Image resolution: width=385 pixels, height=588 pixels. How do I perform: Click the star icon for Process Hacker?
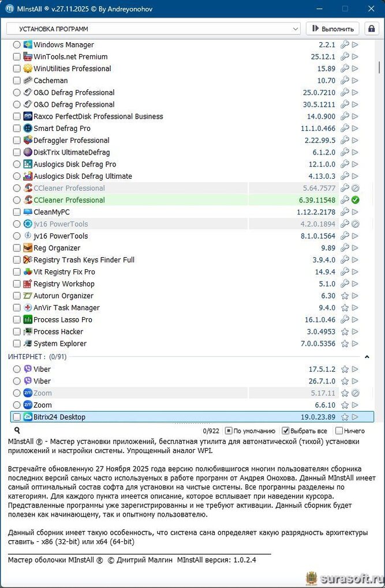345,332
